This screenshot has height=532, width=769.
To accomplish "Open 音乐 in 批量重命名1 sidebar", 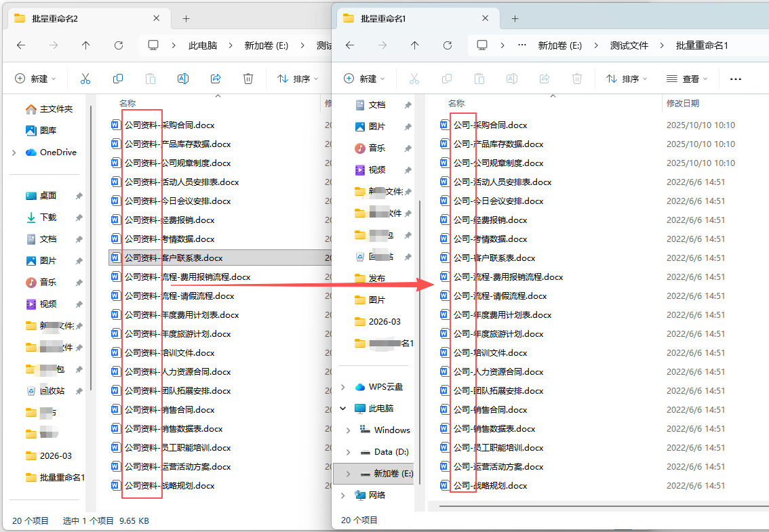I will tap(370, 148).
